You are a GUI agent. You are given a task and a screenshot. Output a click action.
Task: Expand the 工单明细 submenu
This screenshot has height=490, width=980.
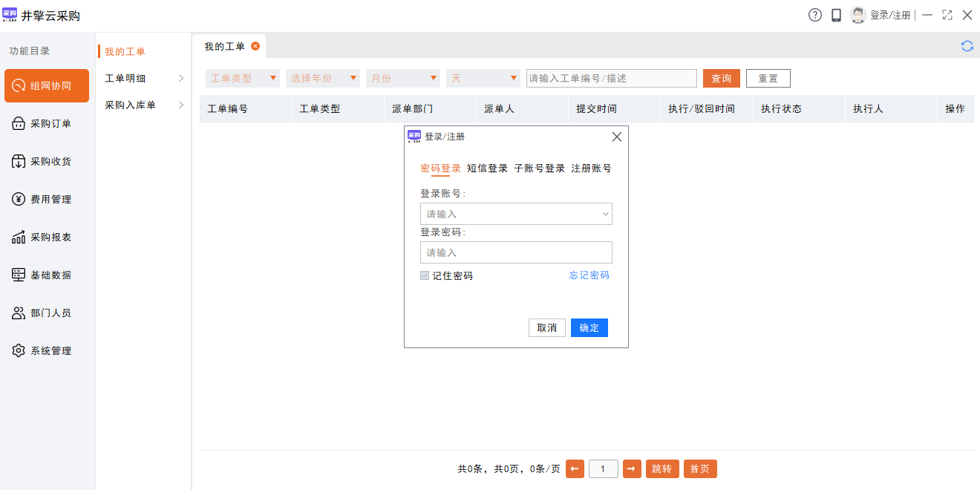(x=144, y=78)
